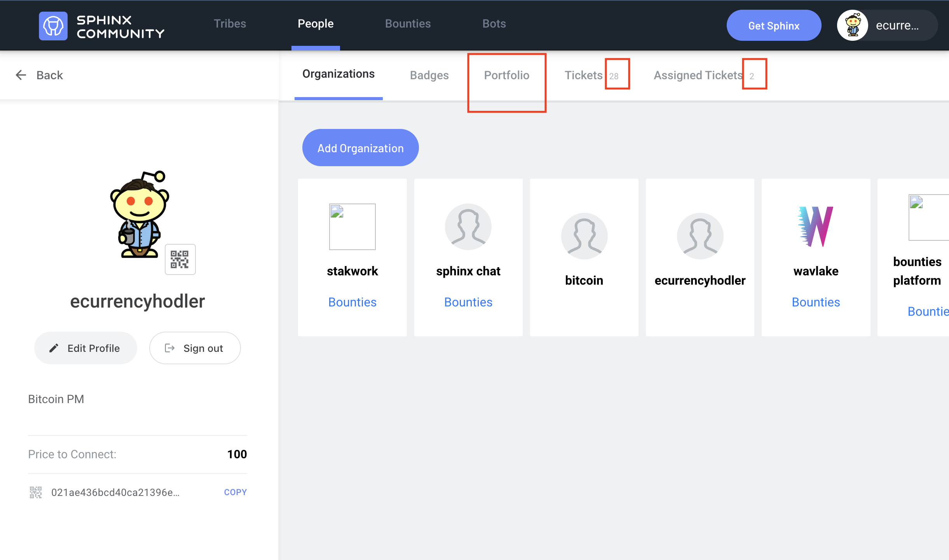Click the sign-out arrow icon
This screenshot has width=949, height=560.
[x=170, y=348]
